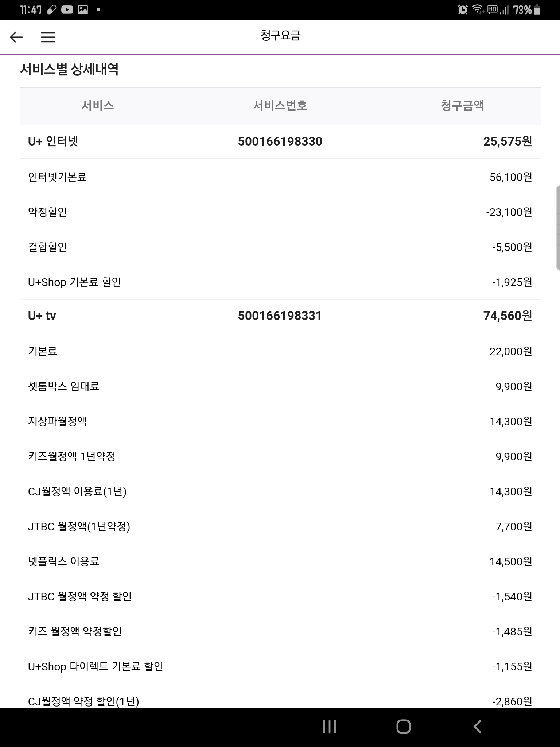
Task: Tap service number 500166198331
Action: pos(280,316)
